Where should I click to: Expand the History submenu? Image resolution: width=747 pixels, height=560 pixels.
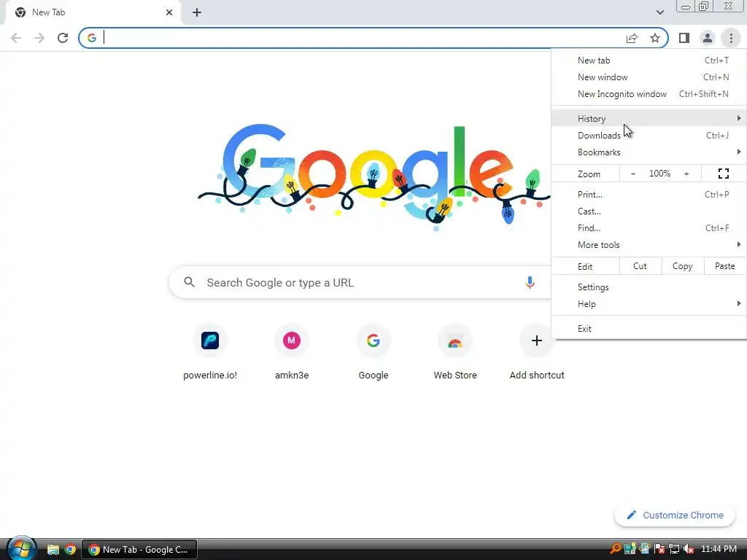point(649,118)
